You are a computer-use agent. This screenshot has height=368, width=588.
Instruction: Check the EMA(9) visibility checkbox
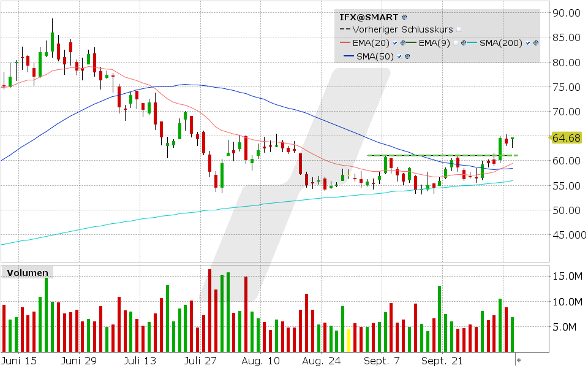[x=456, y=43]
